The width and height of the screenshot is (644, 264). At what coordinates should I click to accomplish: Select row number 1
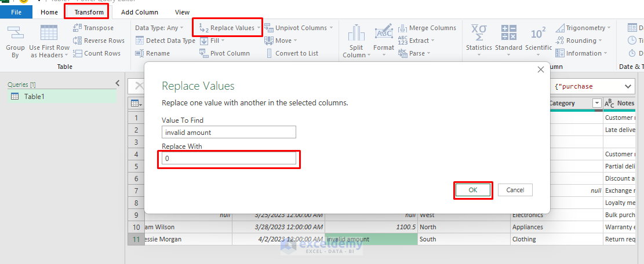tap(136, 118)
